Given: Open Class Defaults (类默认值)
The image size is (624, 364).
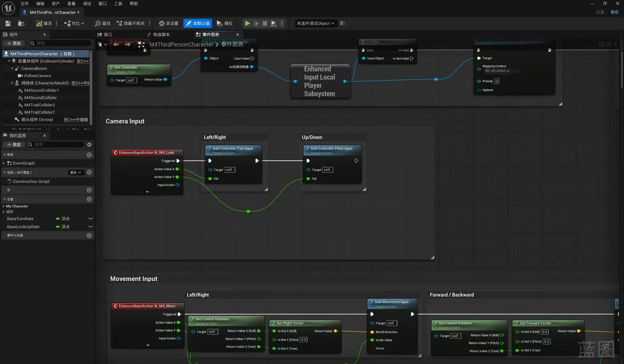Looking at the screenshot, I should pos(198,23).
